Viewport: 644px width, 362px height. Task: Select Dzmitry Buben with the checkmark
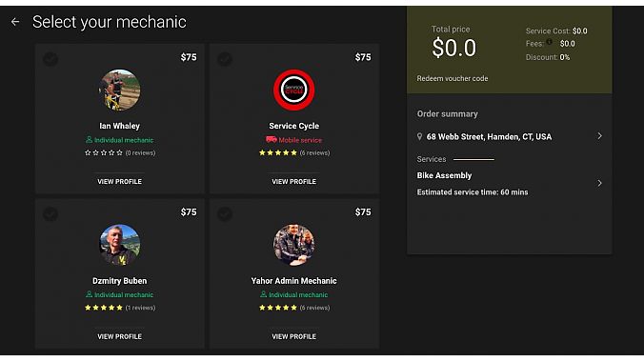point(50,214)
